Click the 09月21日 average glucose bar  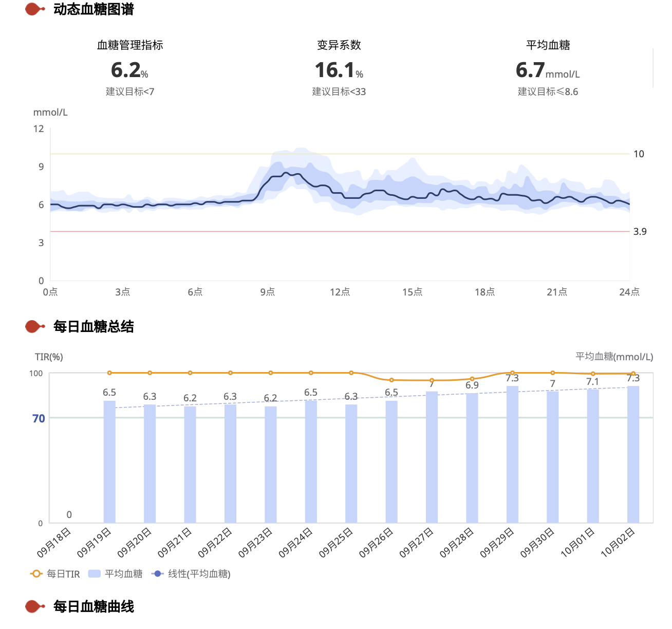coord(190,465)
